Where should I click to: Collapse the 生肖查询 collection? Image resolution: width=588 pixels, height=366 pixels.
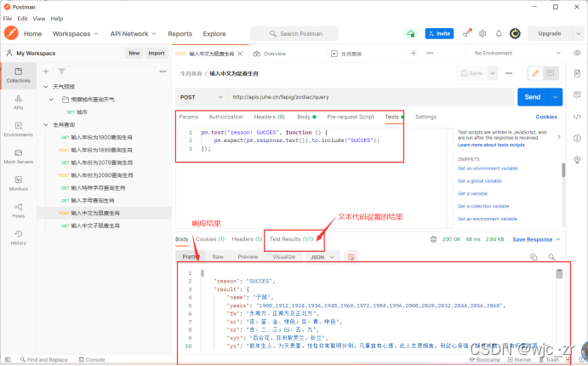coord(46,124)
